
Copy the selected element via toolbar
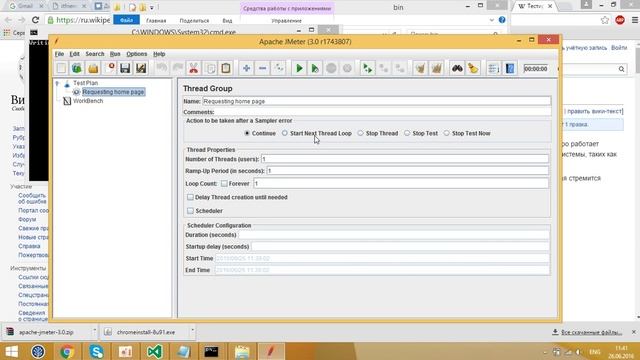click(x=210, y=68)
